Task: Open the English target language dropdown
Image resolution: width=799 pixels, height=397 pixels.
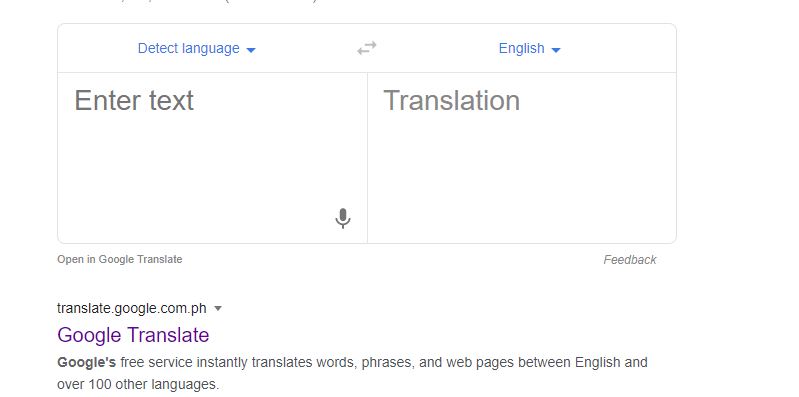Action: pyautogui.click(x=529, y=48)
